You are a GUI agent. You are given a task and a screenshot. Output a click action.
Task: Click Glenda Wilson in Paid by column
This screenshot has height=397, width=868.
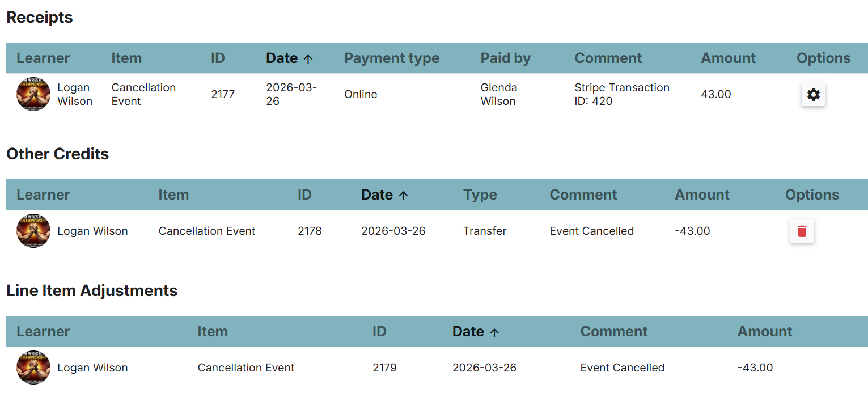click(498, 95)
